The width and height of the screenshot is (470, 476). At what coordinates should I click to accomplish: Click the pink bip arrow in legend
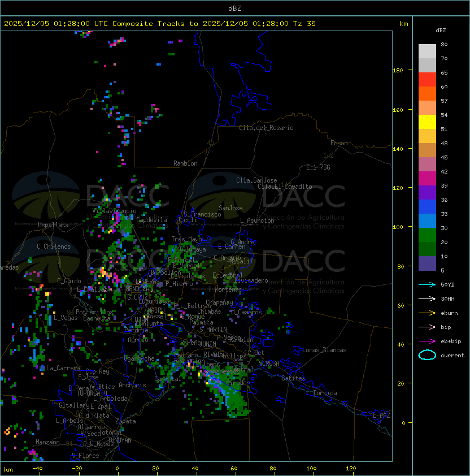[427, 327]
